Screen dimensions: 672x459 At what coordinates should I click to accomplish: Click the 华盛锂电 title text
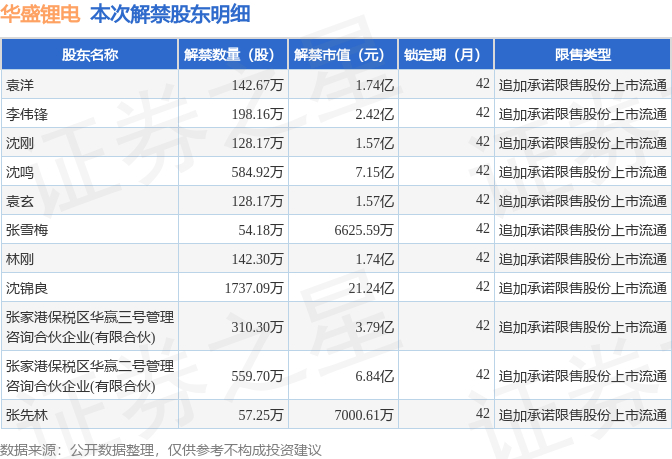(40, 14)
